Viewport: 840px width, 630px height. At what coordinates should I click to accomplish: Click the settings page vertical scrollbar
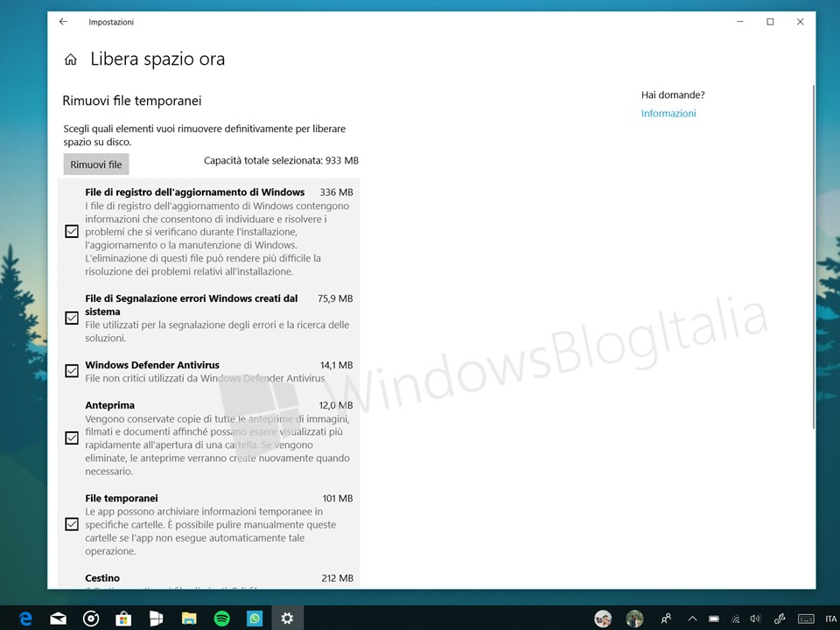813,257
